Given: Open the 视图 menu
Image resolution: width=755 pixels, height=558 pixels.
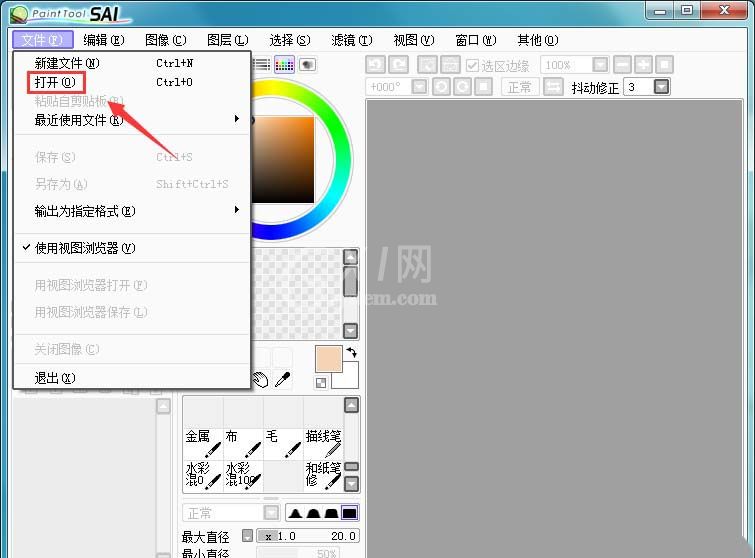Looking at the screenshot, I should click(414, 40).
